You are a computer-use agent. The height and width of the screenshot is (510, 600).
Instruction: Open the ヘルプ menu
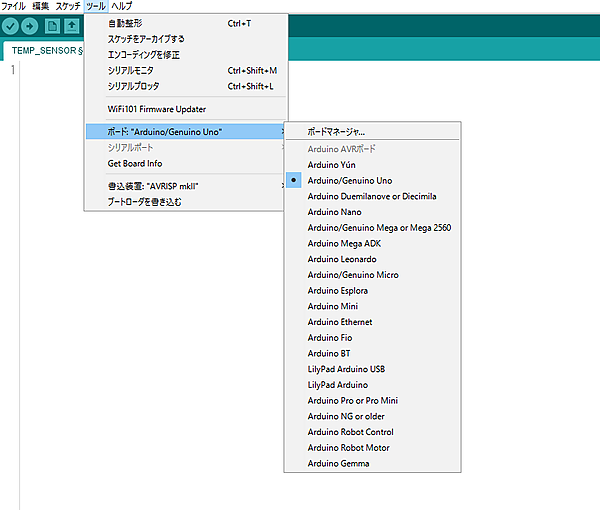[121, 6]
